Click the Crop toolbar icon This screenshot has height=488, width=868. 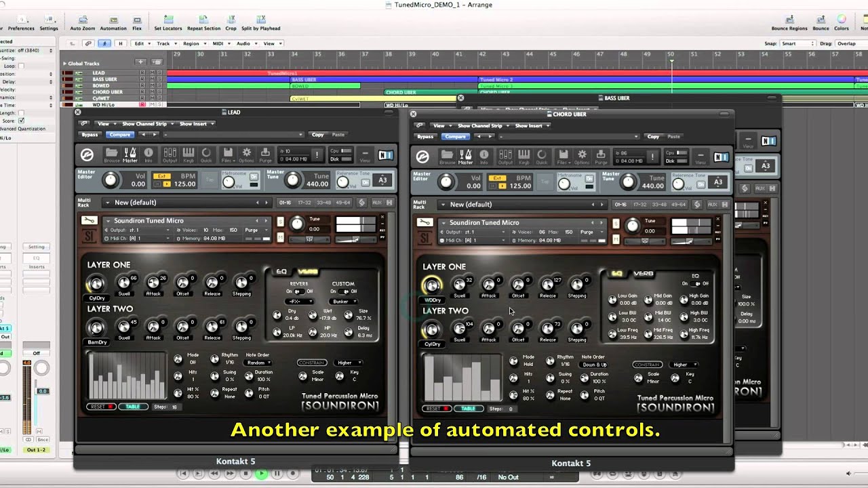coord(231,23)
